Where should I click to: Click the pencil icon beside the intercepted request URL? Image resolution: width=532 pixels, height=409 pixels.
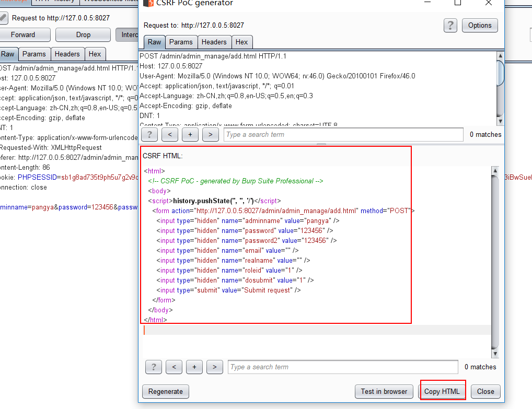(4, 18)
